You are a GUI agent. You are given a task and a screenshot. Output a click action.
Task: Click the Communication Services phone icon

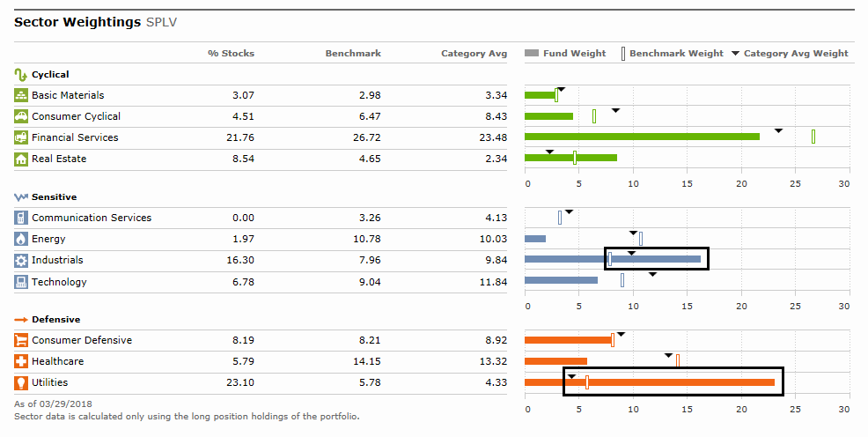coord(21,218)
